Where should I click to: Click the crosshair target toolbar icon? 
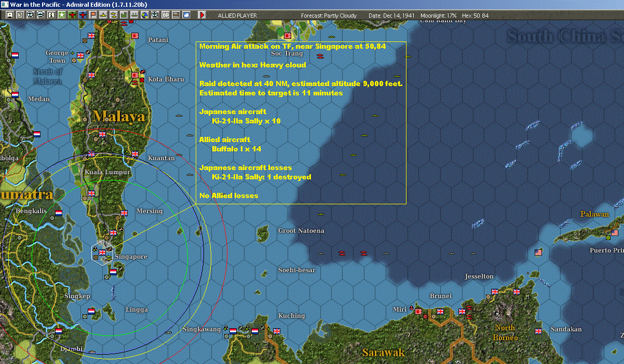click(x=155, y=16)
